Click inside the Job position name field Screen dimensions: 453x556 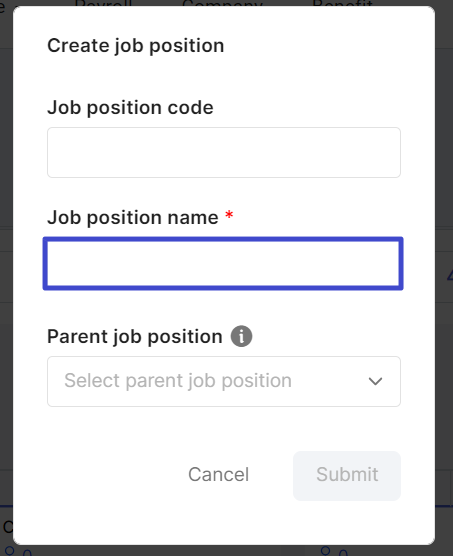click(223, 263)
